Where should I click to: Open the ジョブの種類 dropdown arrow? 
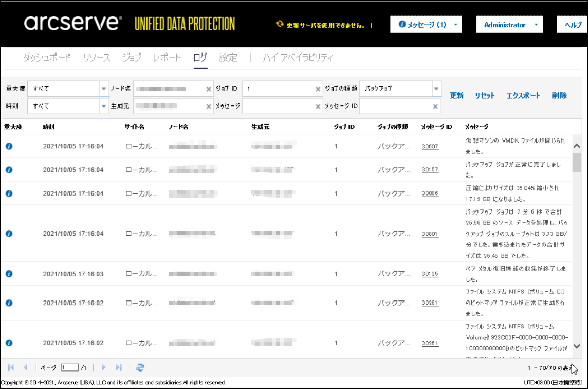[x=436, y=89]
